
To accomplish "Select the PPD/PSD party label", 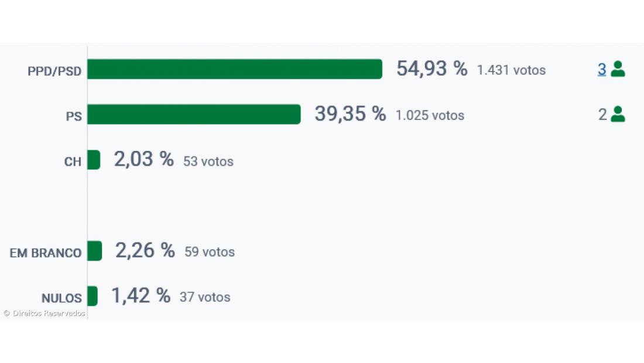I will point(54,72).
